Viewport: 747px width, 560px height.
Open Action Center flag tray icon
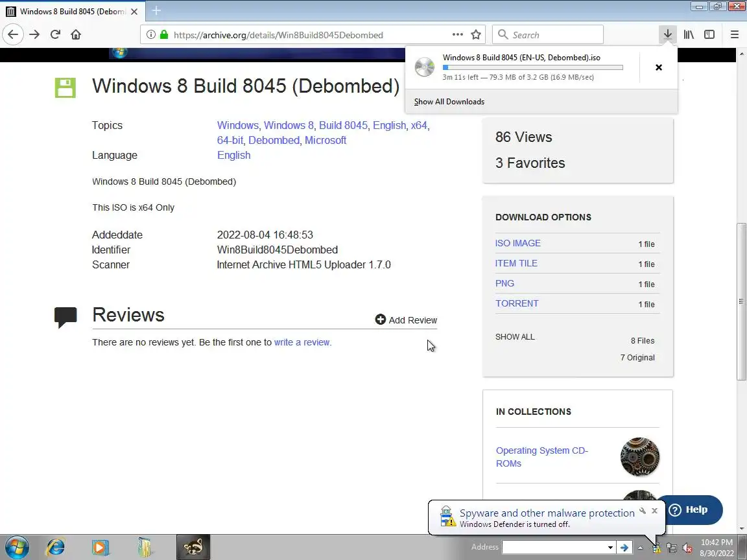[656, 548]
